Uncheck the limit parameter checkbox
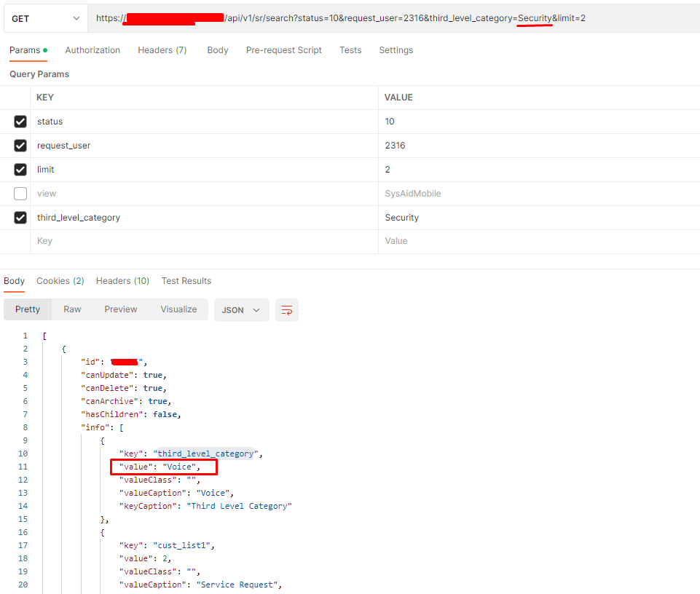Viewport: 700px width, 594px height. 20,170
